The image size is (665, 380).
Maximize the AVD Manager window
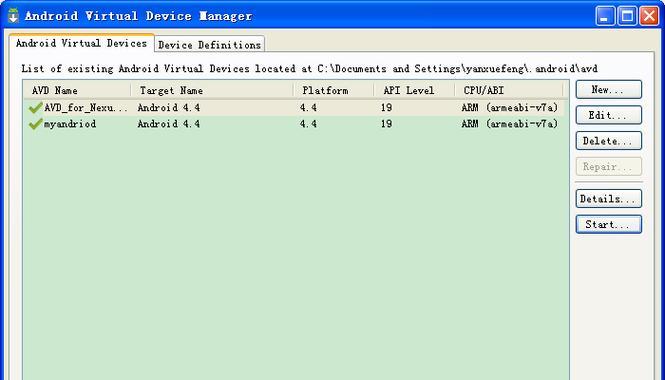pos(627,16)
